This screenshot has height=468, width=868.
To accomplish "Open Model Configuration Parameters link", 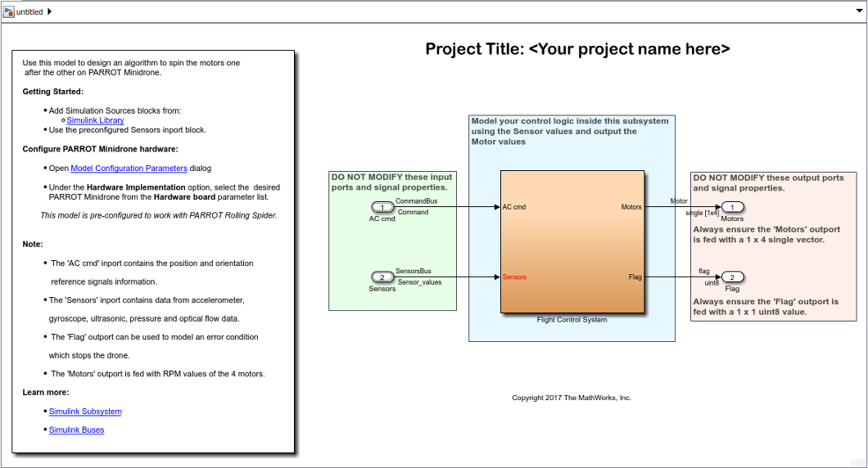I will click(x=129, y=169).
